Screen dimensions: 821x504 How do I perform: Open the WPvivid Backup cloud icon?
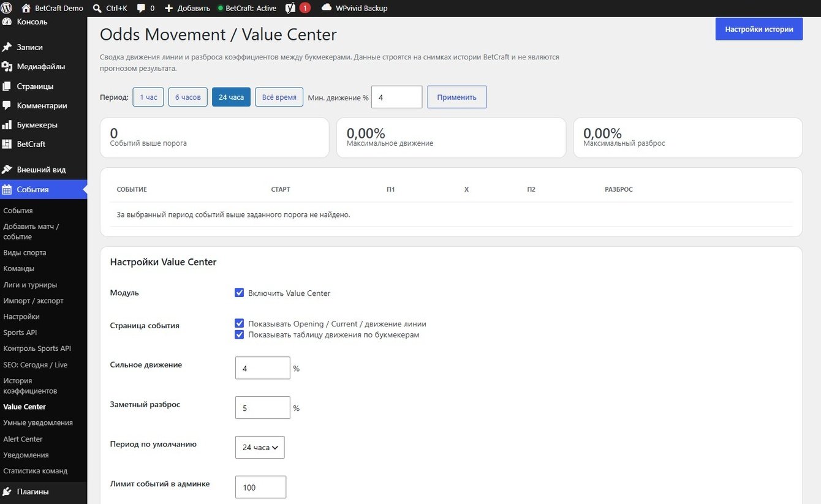pos(327,7)
